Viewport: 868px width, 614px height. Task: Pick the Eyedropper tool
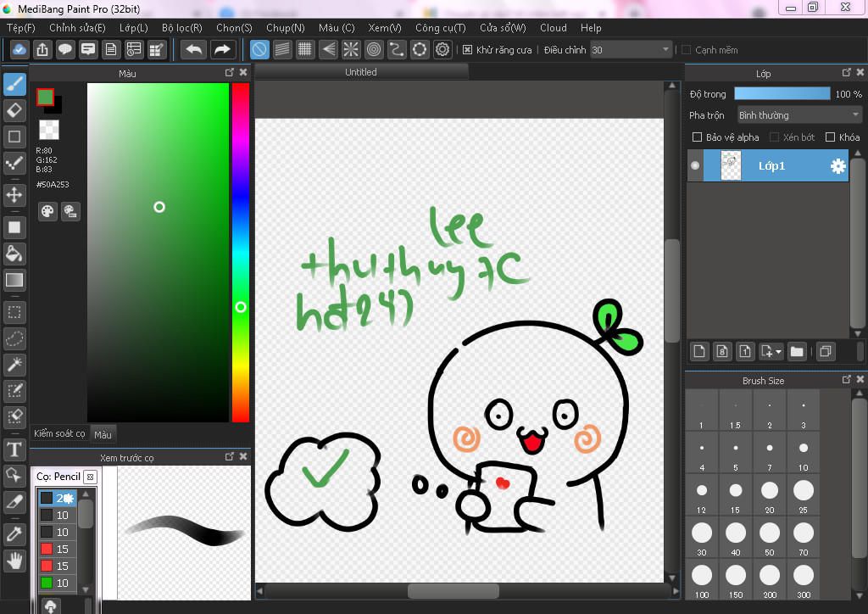(x=15, y=534)
